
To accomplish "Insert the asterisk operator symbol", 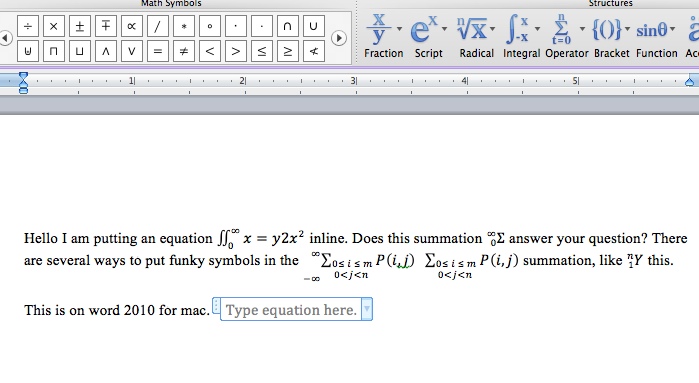I will tap(184, 26).
